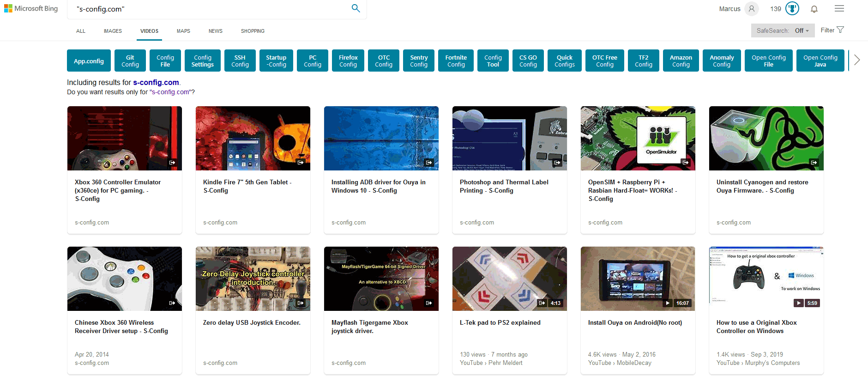The height and width of the screenshot is (376, 868).
Task: Click the search magnifier icon
Action: 356,8
